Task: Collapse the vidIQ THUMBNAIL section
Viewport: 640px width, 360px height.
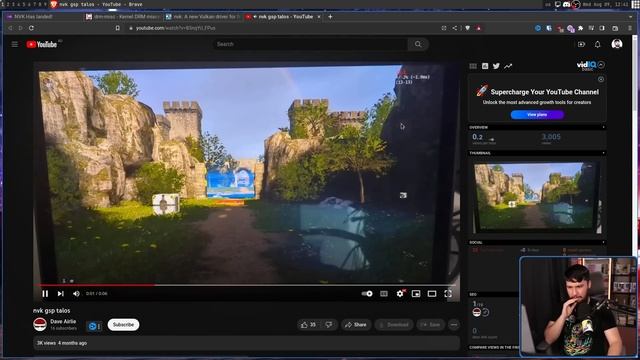Action: [537, 153]
